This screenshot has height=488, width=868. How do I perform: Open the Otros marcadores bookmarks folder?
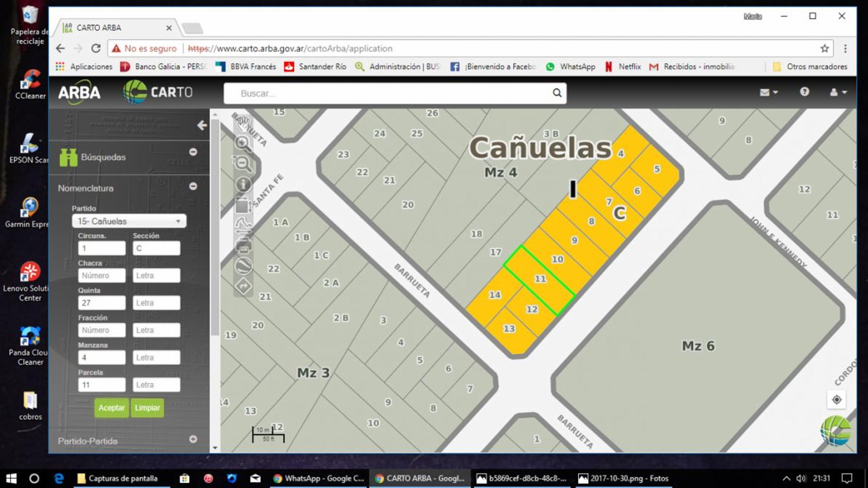(x=810, y=66)
